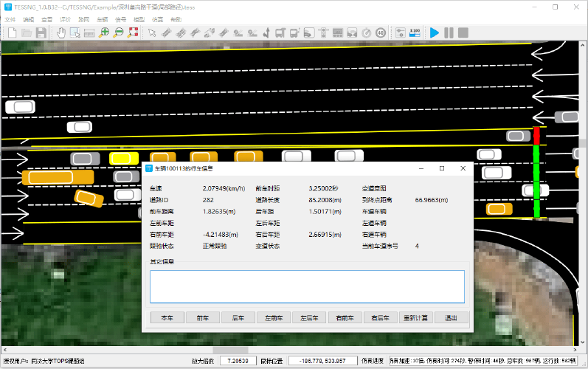Select the bus stop tool
Screen dimensions: 588x369
tap(280, 33)
